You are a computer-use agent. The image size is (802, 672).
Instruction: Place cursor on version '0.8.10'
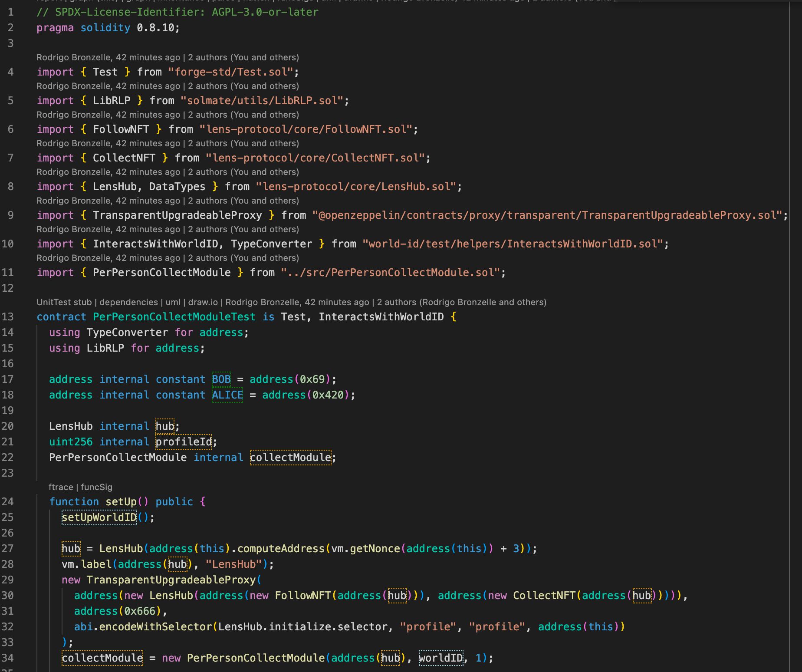[155, 28]
